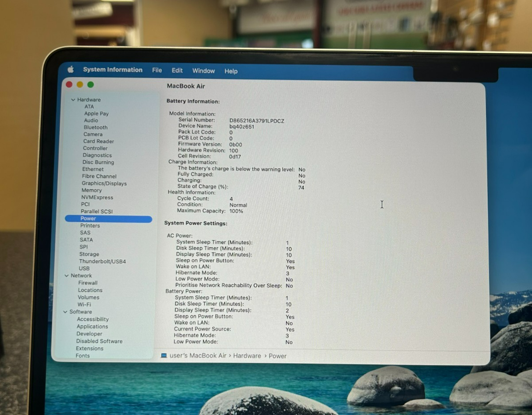This screenshot has width=532, height=415.
Task: Select Thunderbolt/USB4 in the sidebar
Action: pyautogui.click(x=102, y=261)
